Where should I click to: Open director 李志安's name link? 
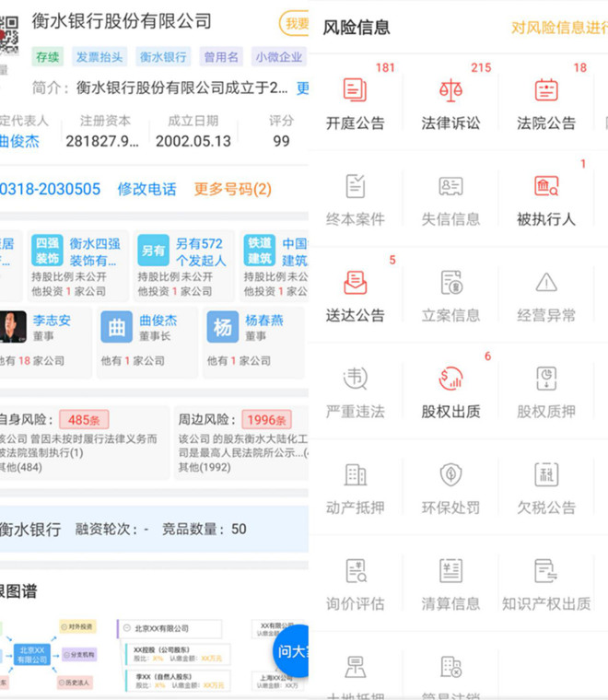click(x=52, y=320)
